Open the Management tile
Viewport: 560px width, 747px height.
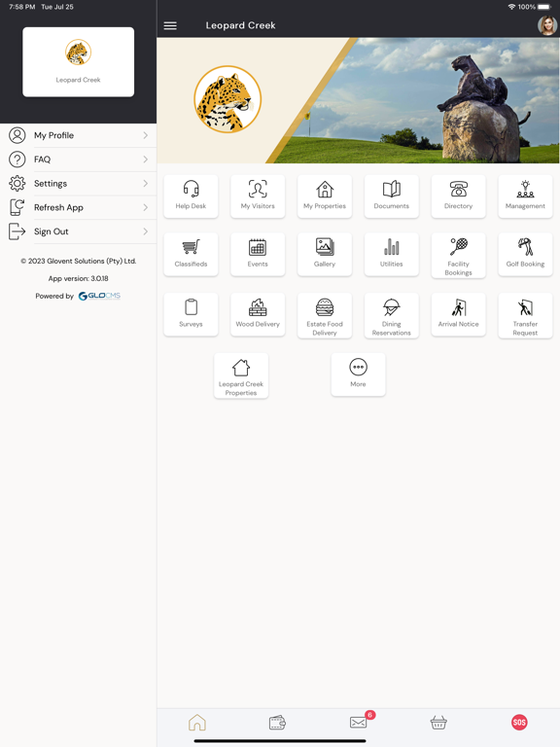click(x=525, y=196)
